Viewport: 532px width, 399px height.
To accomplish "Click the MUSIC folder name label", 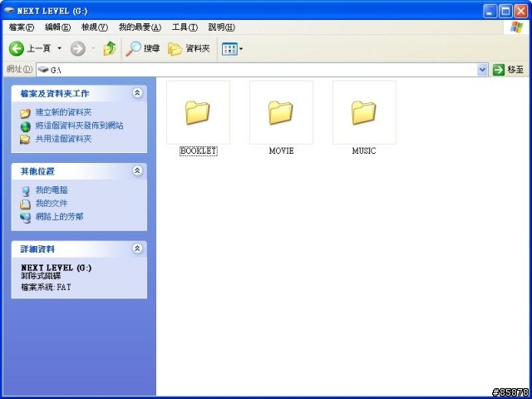I will coord(364,151).
